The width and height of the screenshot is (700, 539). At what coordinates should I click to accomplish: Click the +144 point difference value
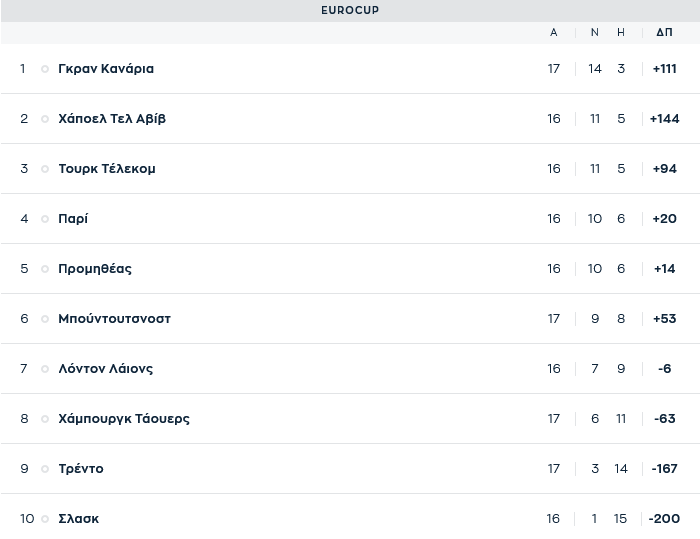click(664, 119)
